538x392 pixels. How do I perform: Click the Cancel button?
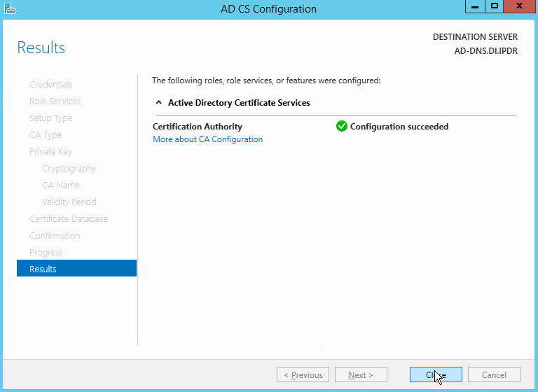click(494, 374)
